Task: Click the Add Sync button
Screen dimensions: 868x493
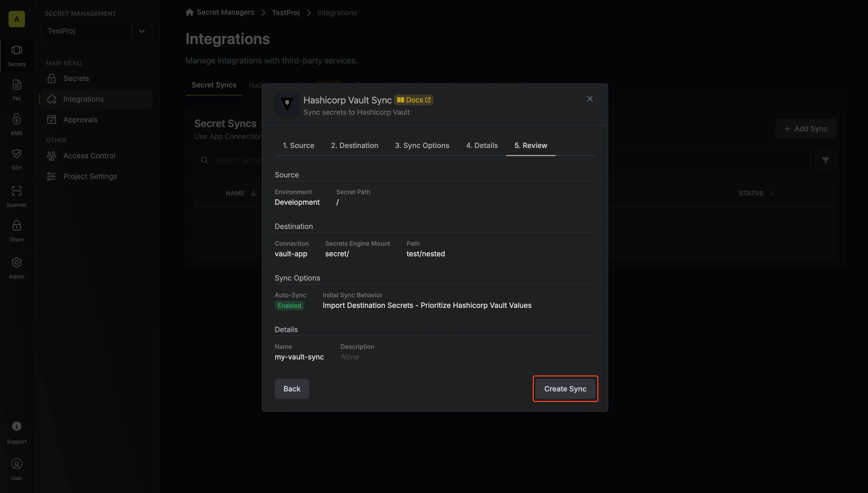Action: (x=806, y=129)
